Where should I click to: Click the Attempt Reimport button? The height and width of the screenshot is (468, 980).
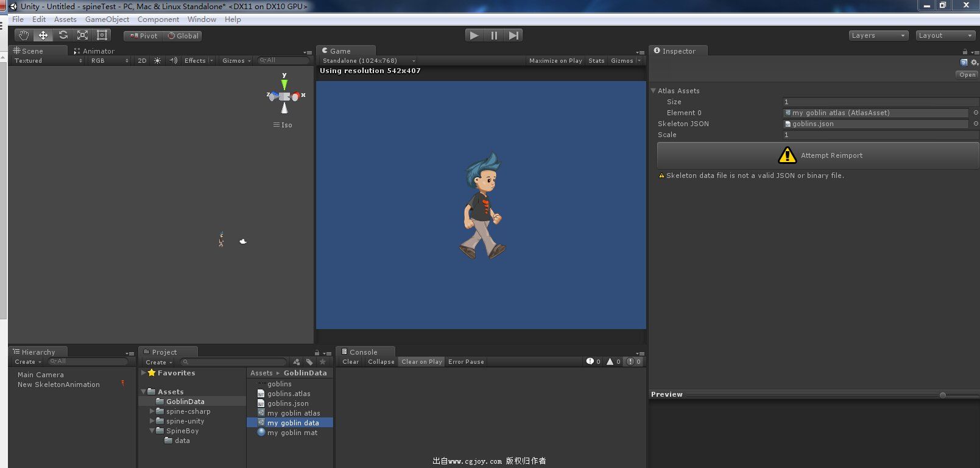tap(818, 155)
